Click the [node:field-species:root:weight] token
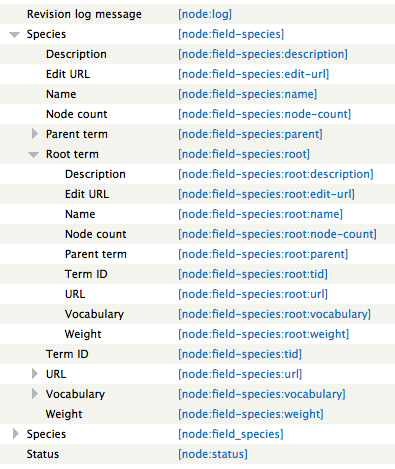The image size is (395, 469). click(264, 334)
